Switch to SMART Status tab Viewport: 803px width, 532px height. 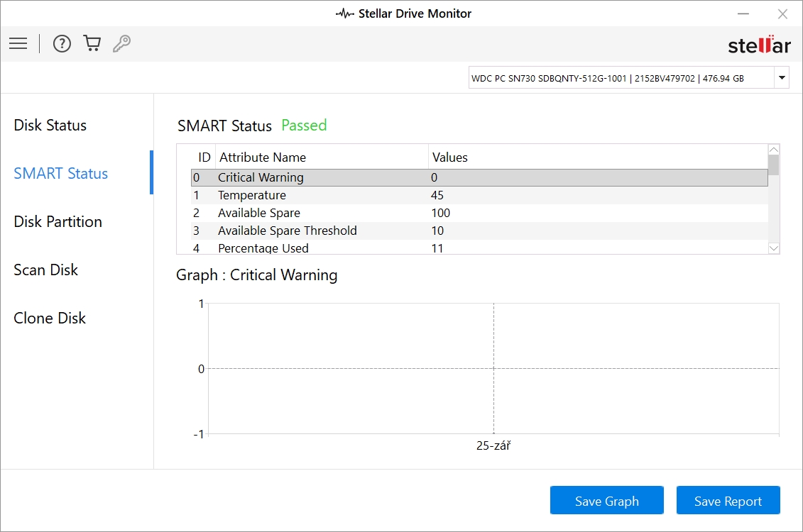tap(61, 174)
